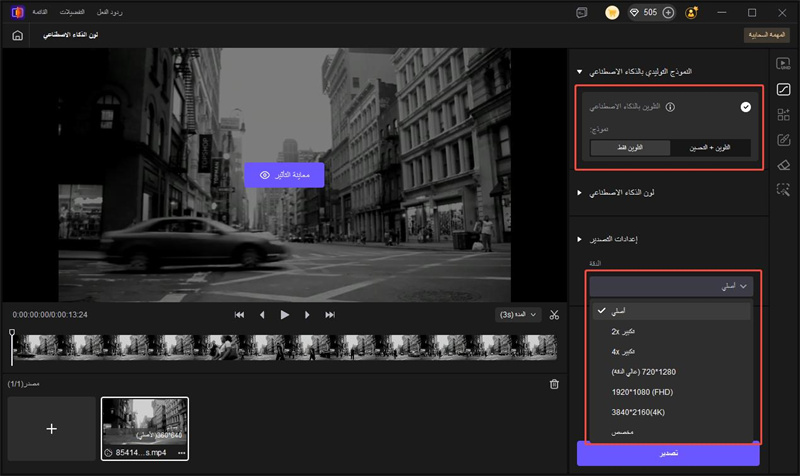This screenshot has width=800, height=476.
Task: Click the info icon next to AI colorization
Action: tap(671, 106)
